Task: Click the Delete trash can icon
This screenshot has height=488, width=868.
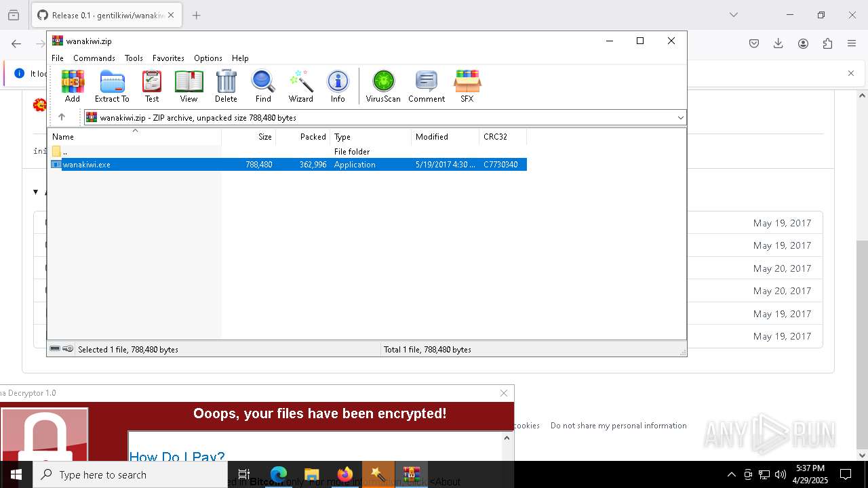Action: tap(226, 86)
